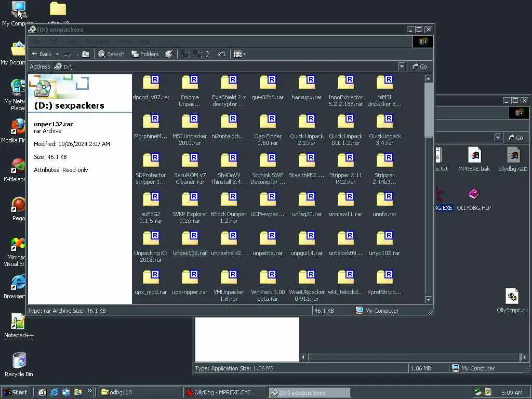Image resolution: width=532 pixels, height=399 pixels.
Task: Click the Move To toolbar icon
Action: pos(185,54)
